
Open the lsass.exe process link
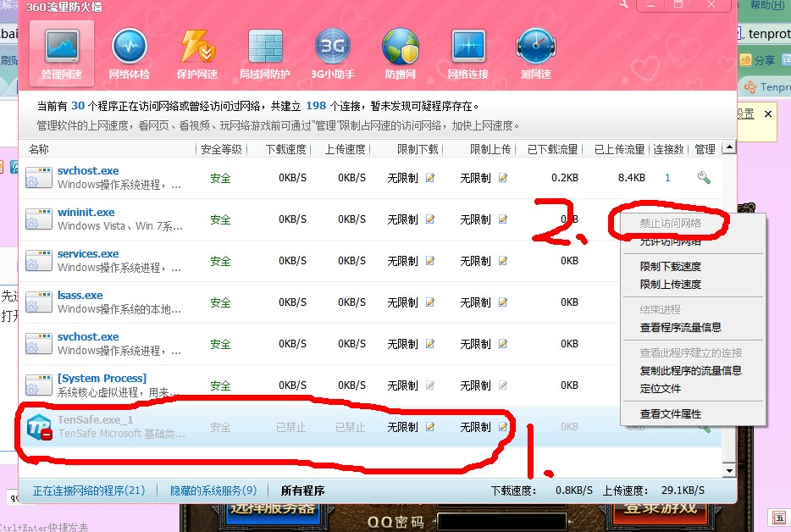point(80,295)
